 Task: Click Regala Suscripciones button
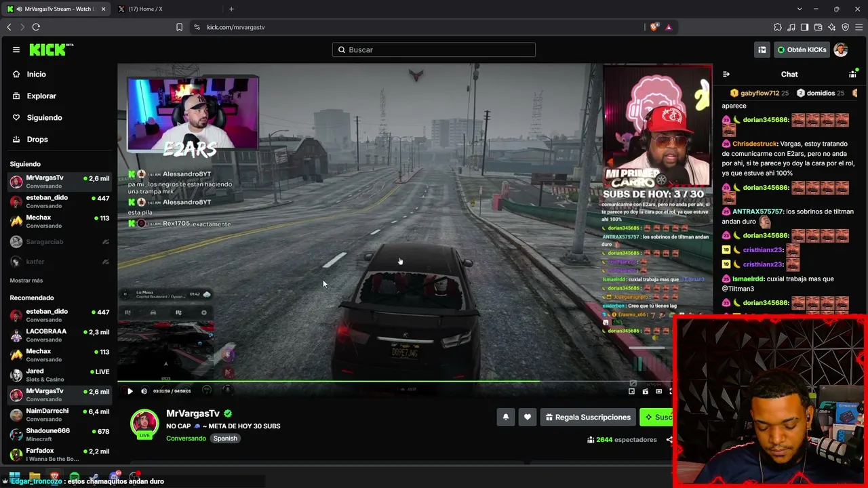(x=588, y=417)
